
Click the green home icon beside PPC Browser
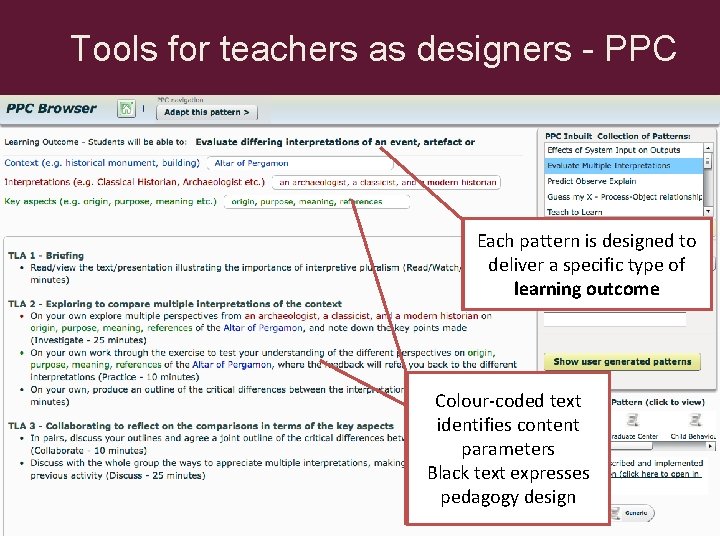[126, 109]
